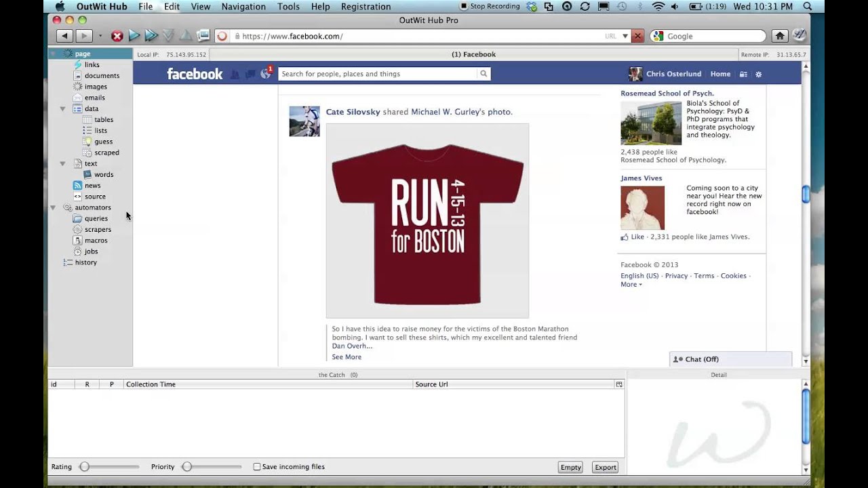The width and height of the screenshot is (868, 488).
Task: Select documents in the sidebar tree
Action: [102, 76]
